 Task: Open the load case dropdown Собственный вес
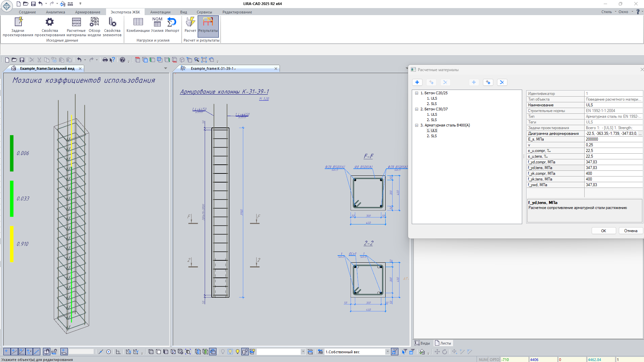tap(387, 352)
